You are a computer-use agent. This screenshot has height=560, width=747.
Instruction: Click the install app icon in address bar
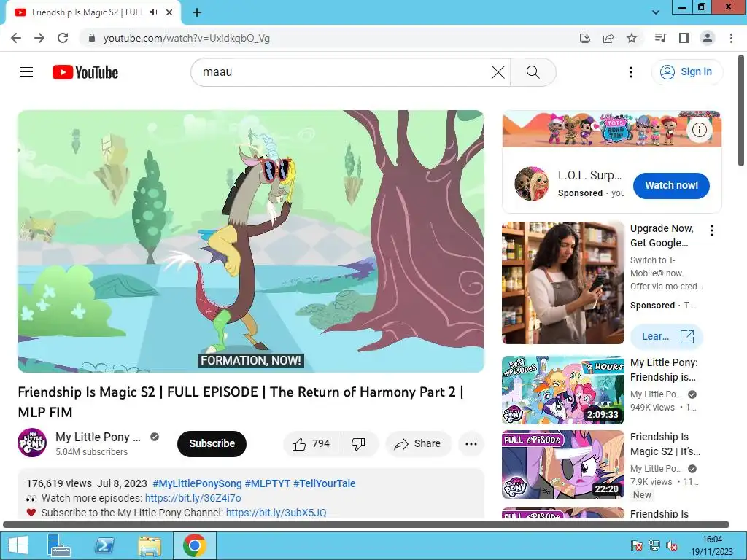coord(585,38)
